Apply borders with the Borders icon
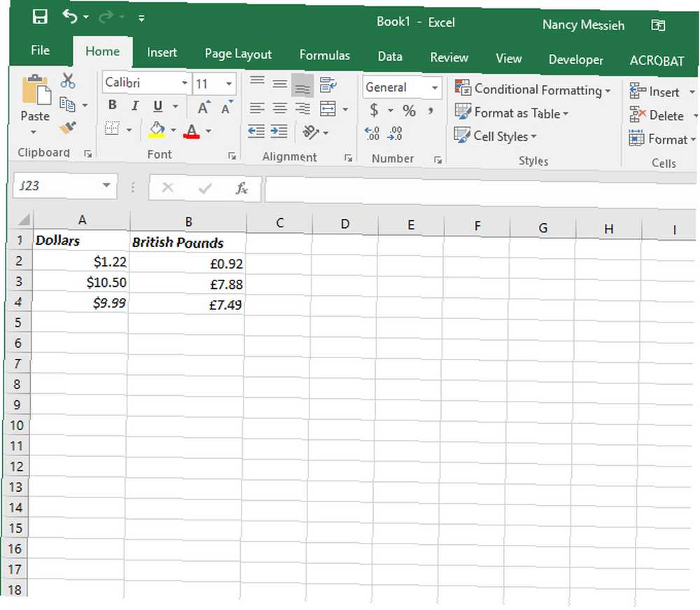Screen dimensions: 700x610 [x=112, y=128]
